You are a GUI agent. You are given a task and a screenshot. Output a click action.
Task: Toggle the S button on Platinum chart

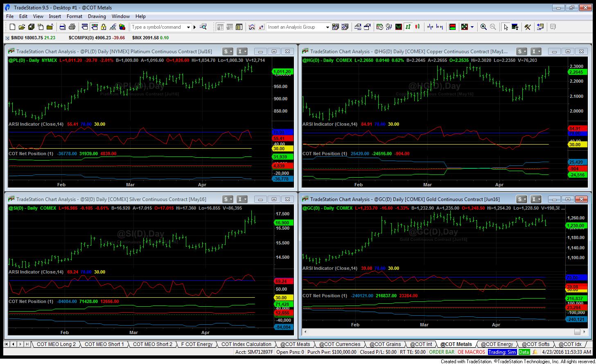(x=226, y=52)
